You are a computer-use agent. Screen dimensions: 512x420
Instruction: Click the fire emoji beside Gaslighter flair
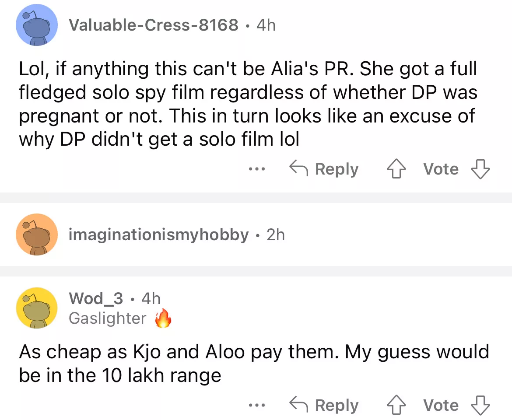163,319
